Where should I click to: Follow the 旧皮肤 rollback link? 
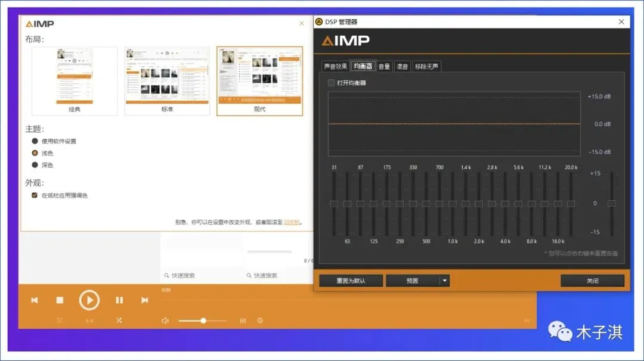291,222
